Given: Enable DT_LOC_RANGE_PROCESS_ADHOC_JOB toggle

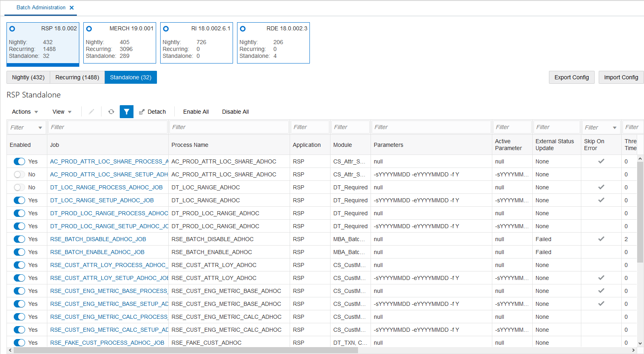Looking at the screenshot, I should (19, 187).
